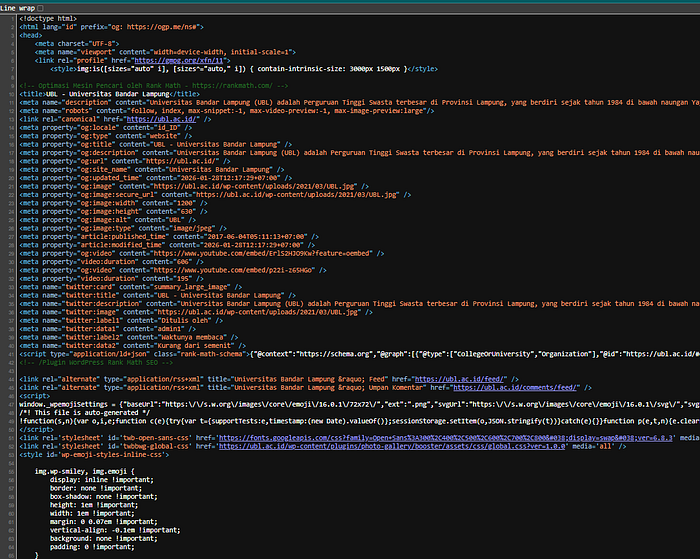Click the margin: 0 0.07em !important line
The width and height of the screenshot is (700, 559).
tap(104, 522)
